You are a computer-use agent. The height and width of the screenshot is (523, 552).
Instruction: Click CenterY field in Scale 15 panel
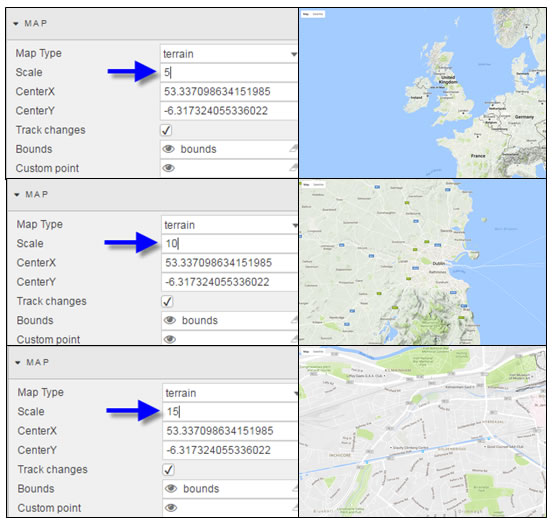(x=230, y=450)
